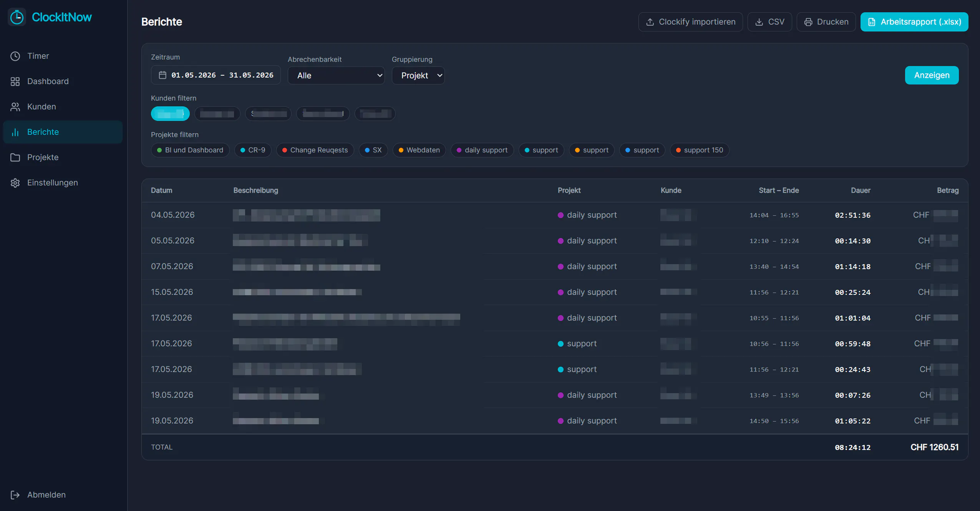Toggle the daily support project filter chip
Viewport: 980px width, 511px height.
pyautogui.click(x=482, y=150)
